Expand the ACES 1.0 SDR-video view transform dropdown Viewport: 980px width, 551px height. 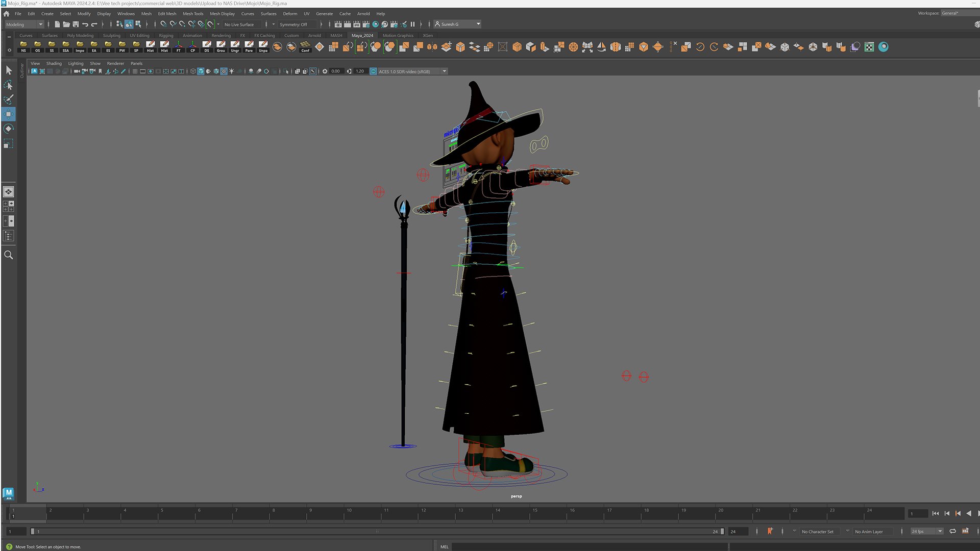(x=445, y=71)
